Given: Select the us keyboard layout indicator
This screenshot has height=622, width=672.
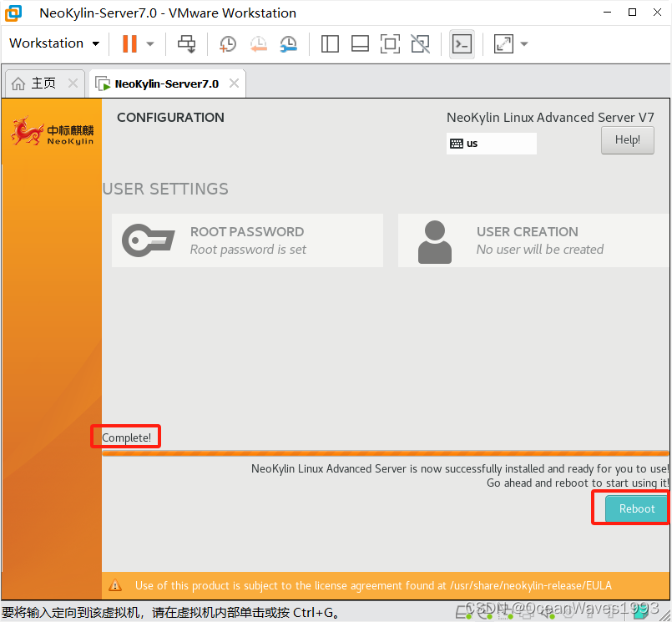Looking at the screenshot, I should pyautogui.click(x=491, y=144).
